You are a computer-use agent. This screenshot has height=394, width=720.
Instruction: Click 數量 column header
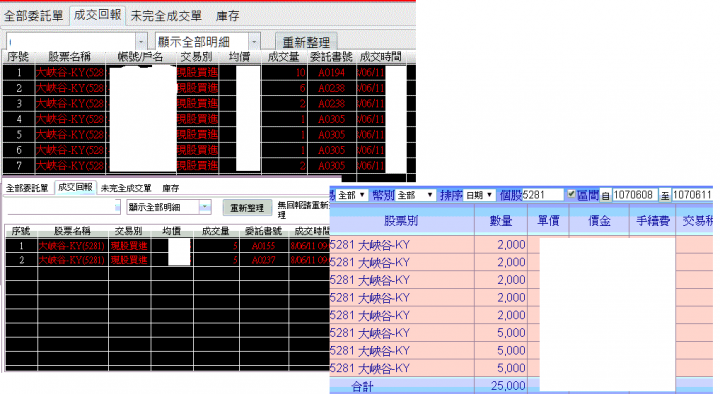(501, 221)
